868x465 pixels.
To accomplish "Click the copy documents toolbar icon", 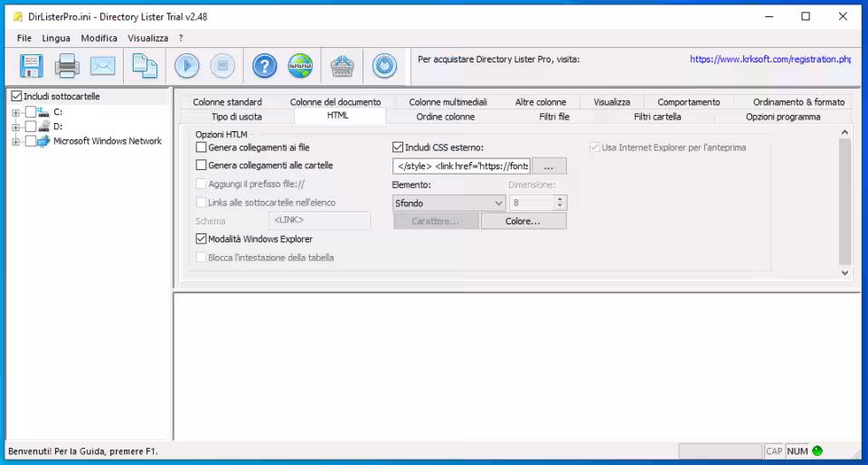I will coord(145,66).
